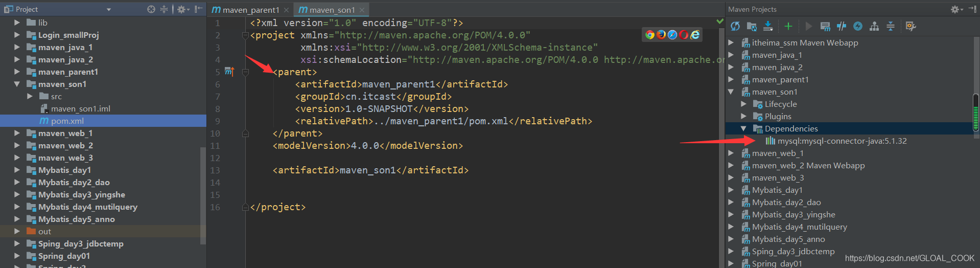The image size is (980, 268).
Task: Click the modelVersion 4.0.0 line
Action: click(368, 146)
